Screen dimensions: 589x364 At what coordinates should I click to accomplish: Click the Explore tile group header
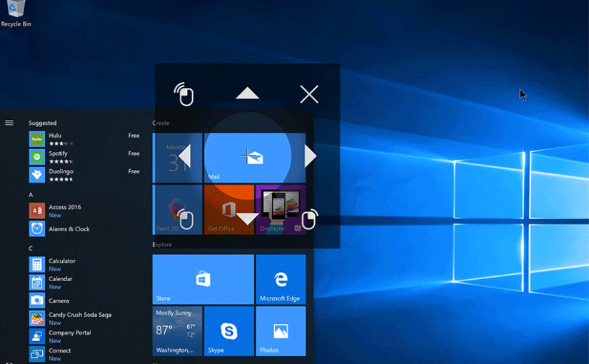pos(162,245)
